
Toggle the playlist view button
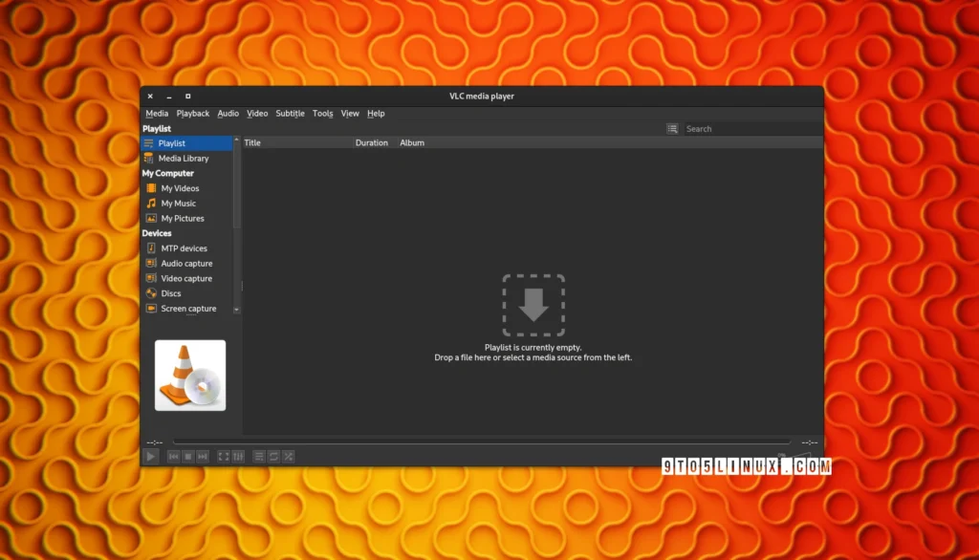tap(258, 457)
